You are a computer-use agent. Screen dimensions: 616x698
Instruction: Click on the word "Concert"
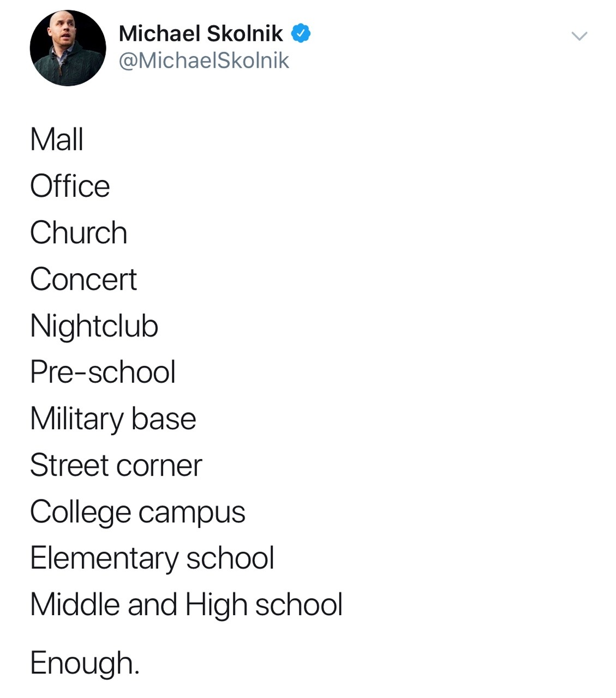(x=83, y=280)
